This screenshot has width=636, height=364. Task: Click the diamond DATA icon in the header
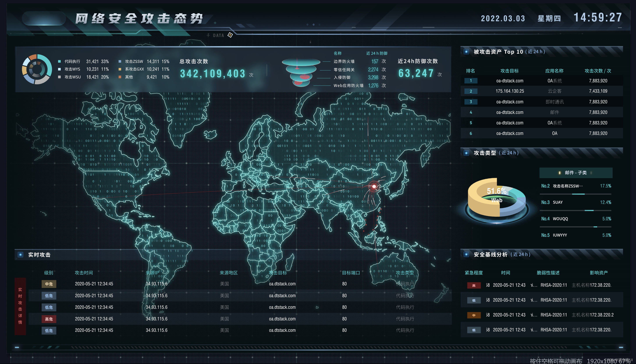[x=230, y=35]
